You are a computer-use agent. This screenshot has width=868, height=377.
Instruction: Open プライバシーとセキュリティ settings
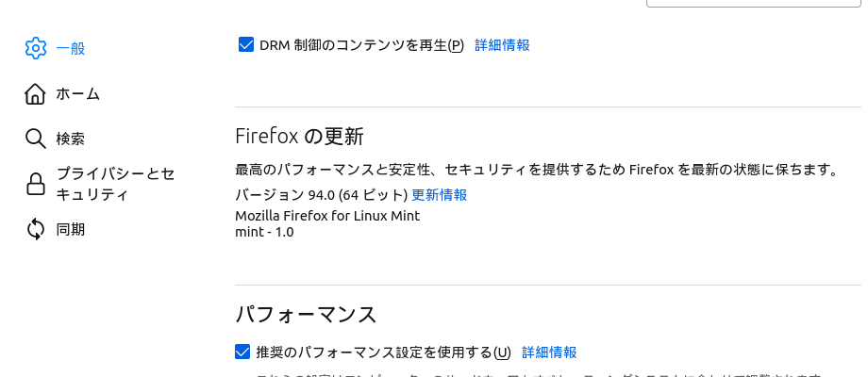116,184
